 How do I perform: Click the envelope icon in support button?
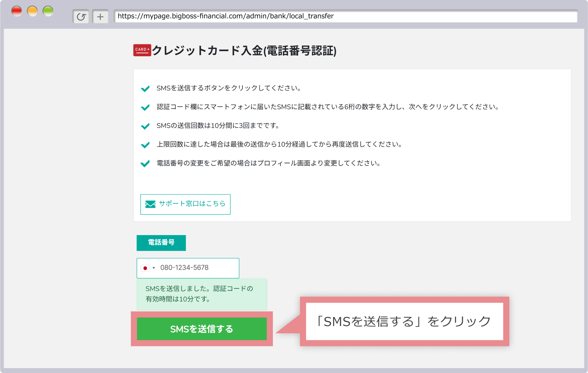(150, 204)
